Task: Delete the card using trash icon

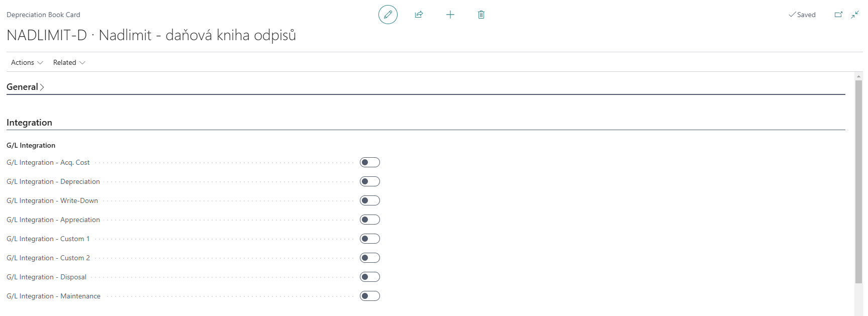Action: 481,15
